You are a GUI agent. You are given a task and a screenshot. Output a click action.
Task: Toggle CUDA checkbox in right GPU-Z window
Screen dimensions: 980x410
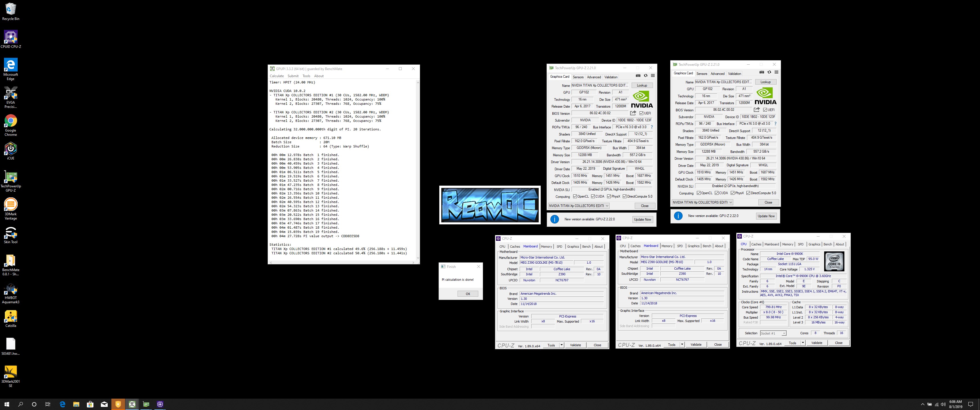(717, 193)
